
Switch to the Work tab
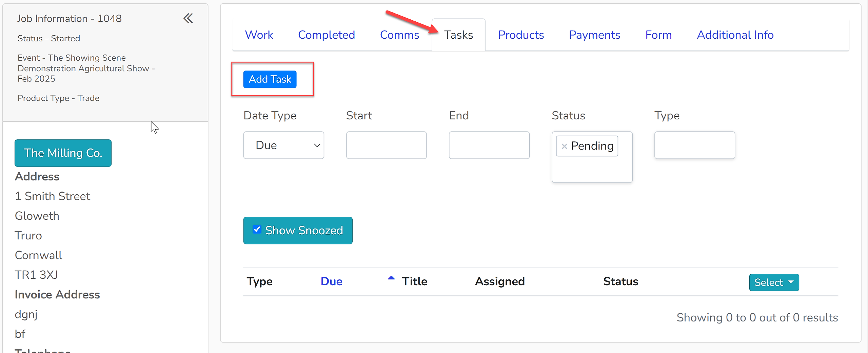259,35
